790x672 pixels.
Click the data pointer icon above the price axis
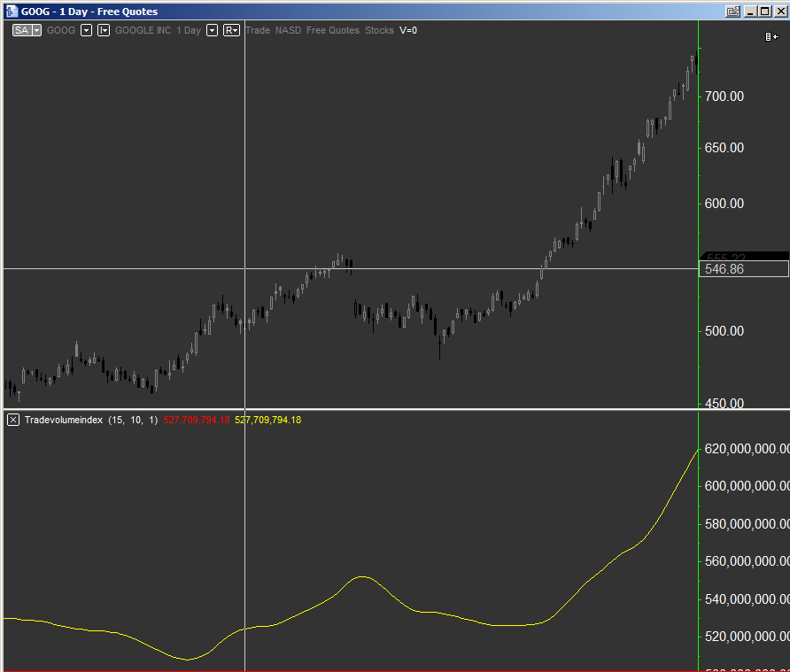(x=770, y=35)
